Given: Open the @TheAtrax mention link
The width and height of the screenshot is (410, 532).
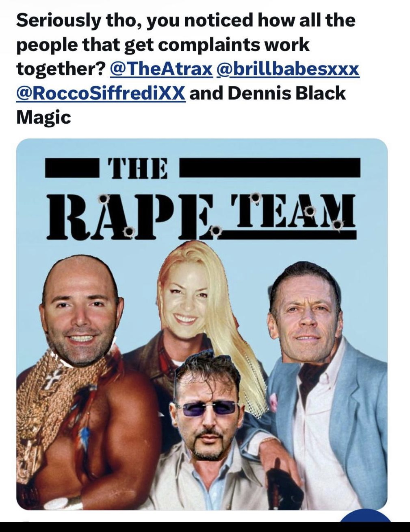Looking at the screenshot, I should (x=161, y=69).
